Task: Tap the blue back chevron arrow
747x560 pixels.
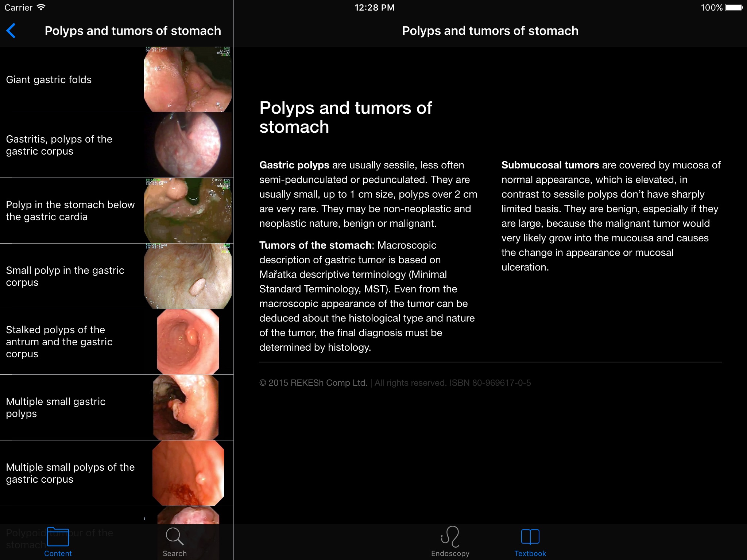Action: 11,31
